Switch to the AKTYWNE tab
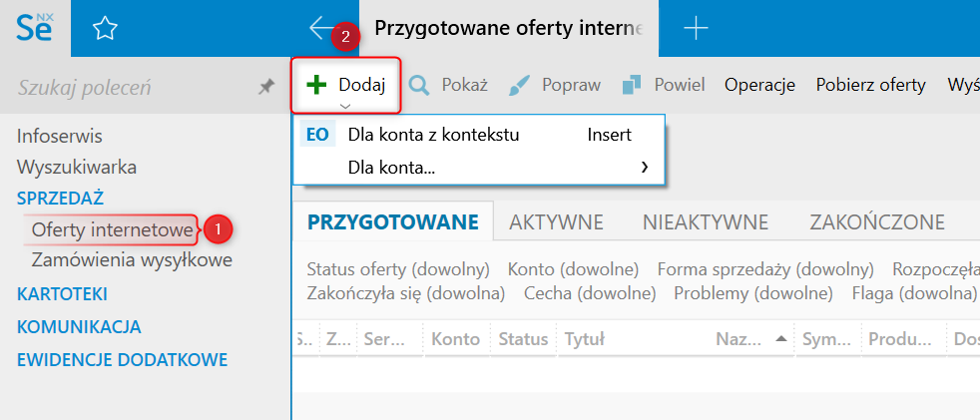Viewport: 980px width, 420px height. coord(556,221)
